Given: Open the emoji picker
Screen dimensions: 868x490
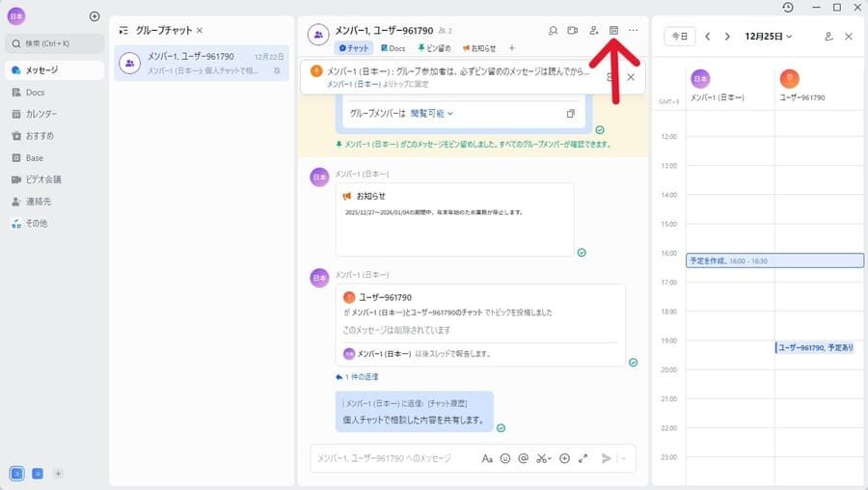Looking at the screenshot, I should [x=504, y=458].
